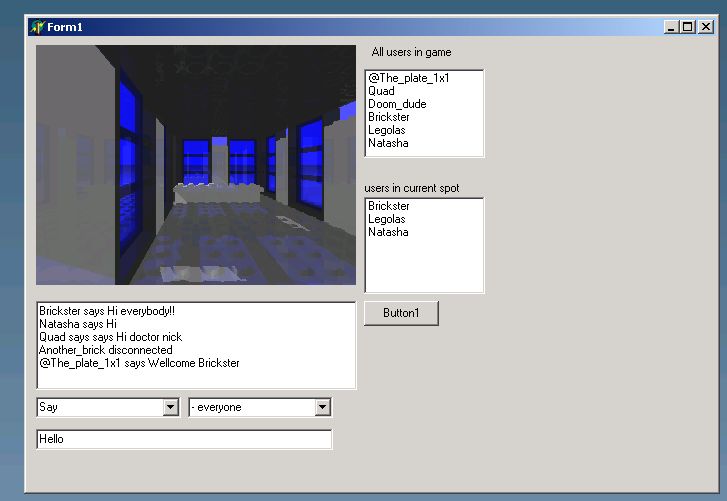The width and height of the screenshot is (727, 501).
Task: Minimize the Form1 window
Action: pos(671,27)
